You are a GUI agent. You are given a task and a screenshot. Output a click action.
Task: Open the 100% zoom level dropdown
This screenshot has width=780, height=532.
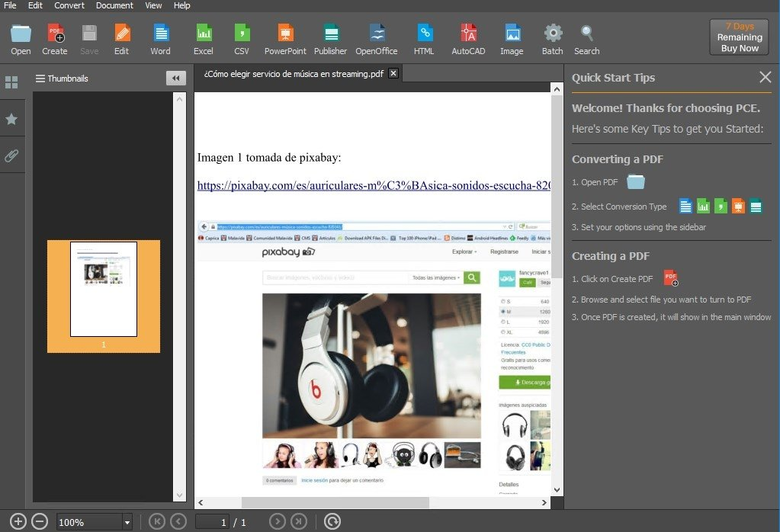[x=127, y=522]
